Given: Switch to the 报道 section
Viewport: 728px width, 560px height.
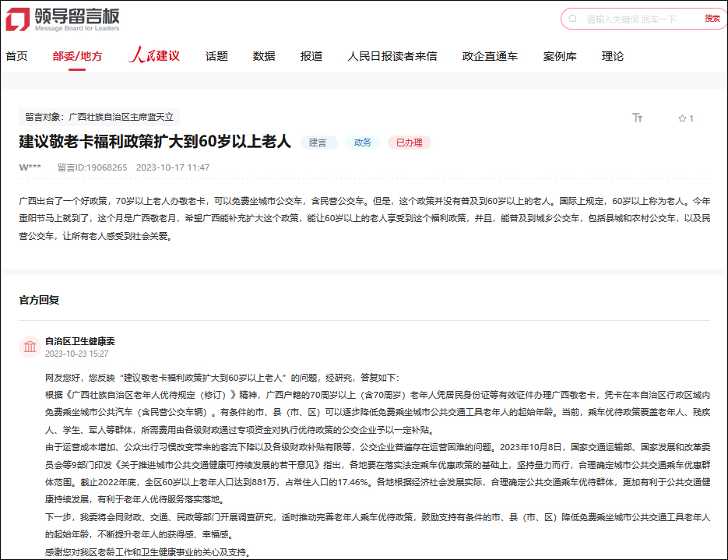Looking at the screenshot, I should 311,56.
